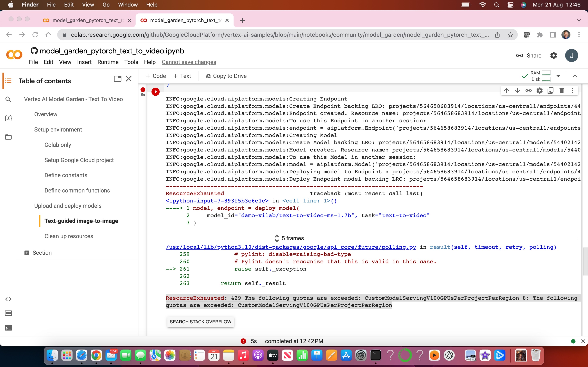
Task: Launch a Terminal from the sidebar
Action: [9, 327]
